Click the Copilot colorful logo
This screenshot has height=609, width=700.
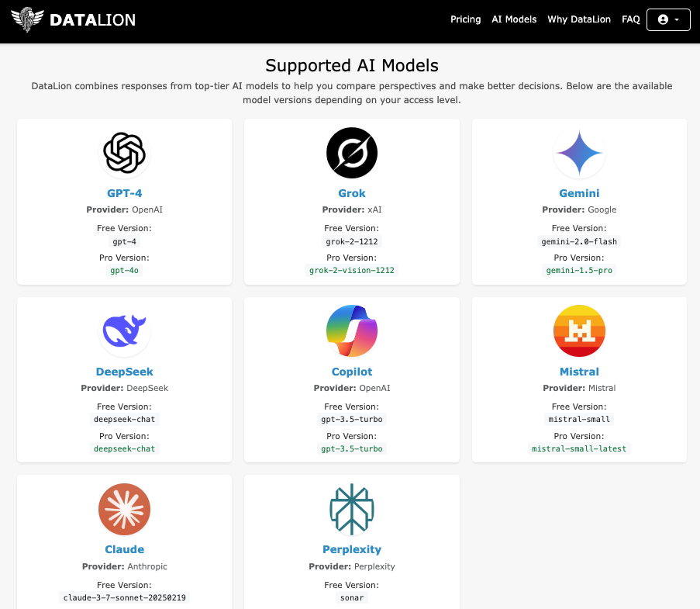352,331
